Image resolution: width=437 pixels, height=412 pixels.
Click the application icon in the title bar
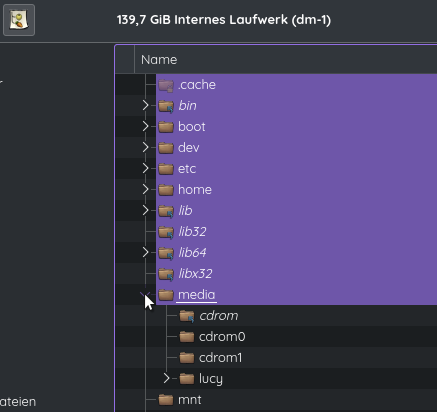[x=19, y=20]
